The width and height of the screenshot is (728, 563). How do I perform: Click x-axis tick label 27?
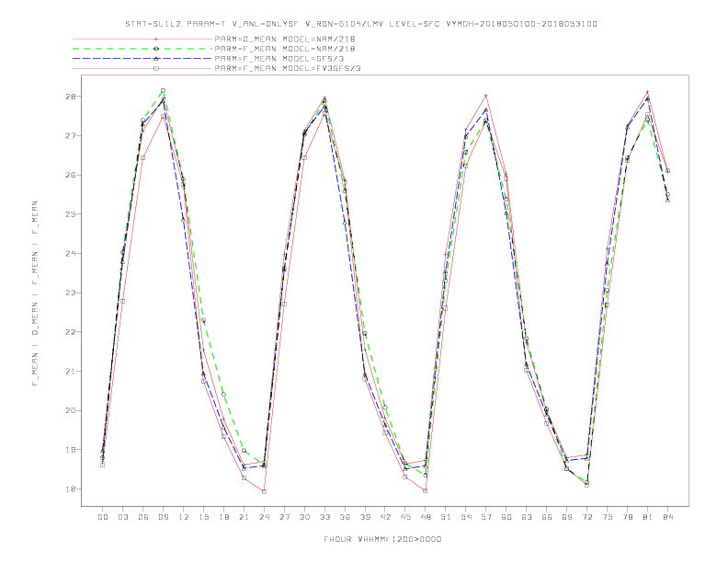tap(284, 517)
